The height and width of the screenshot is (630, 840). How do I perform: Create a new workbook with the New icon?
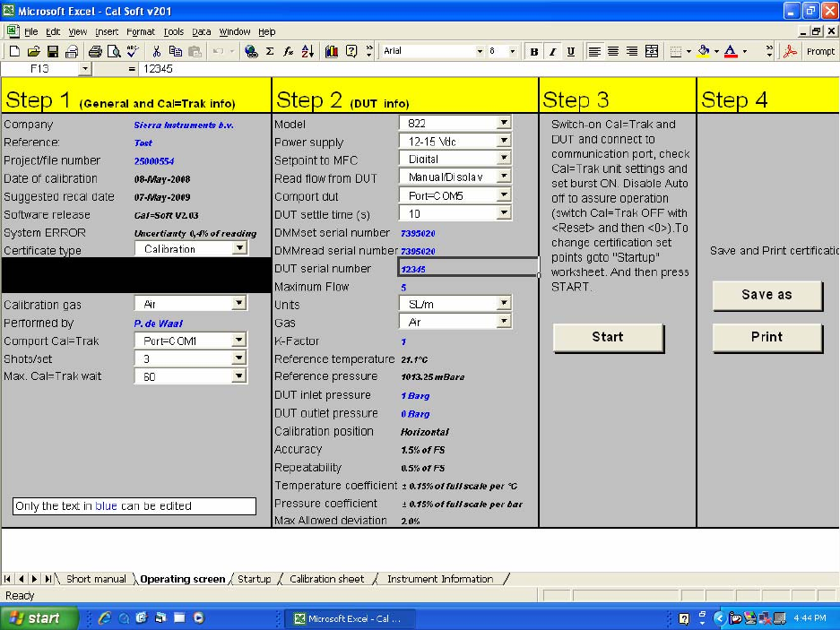[x=15, y=51]
